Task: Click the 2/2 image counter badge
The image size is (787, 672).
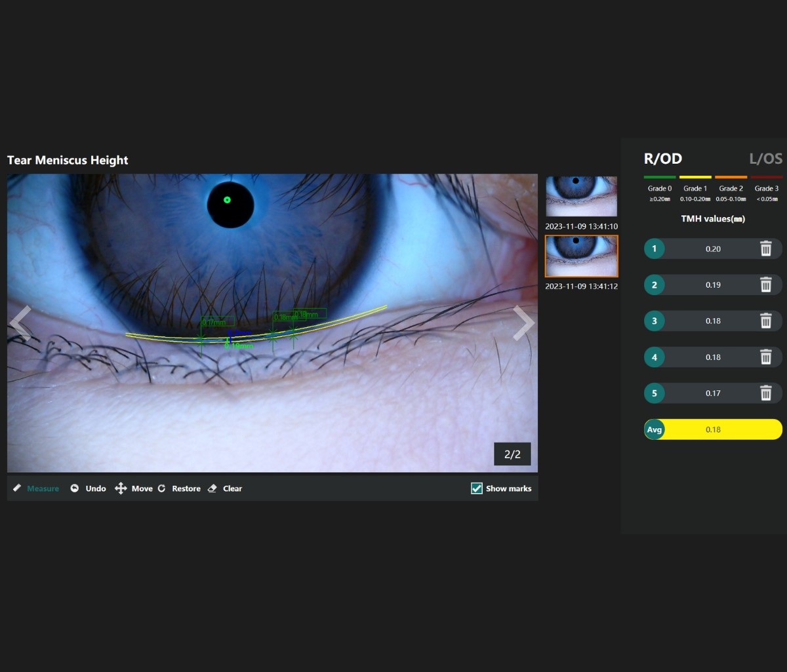Action: coord(512,454)
